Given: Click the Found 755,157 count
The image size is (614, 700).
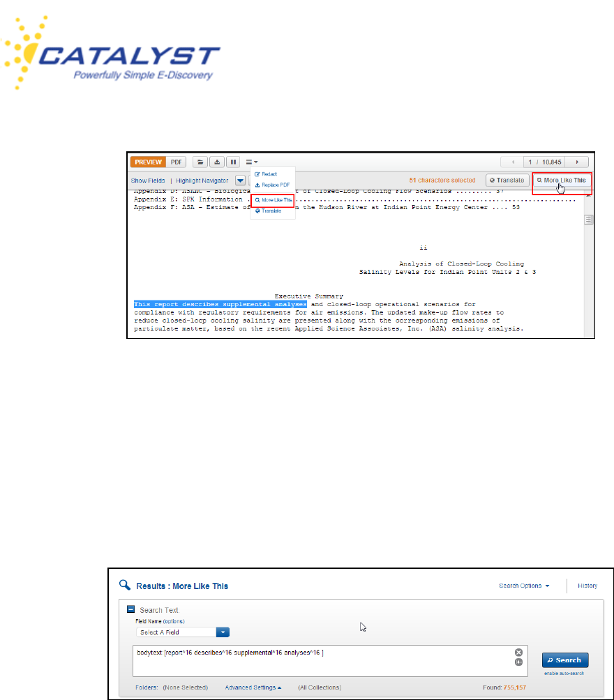Looking at the screenshot, I should (x=504, y=687).
